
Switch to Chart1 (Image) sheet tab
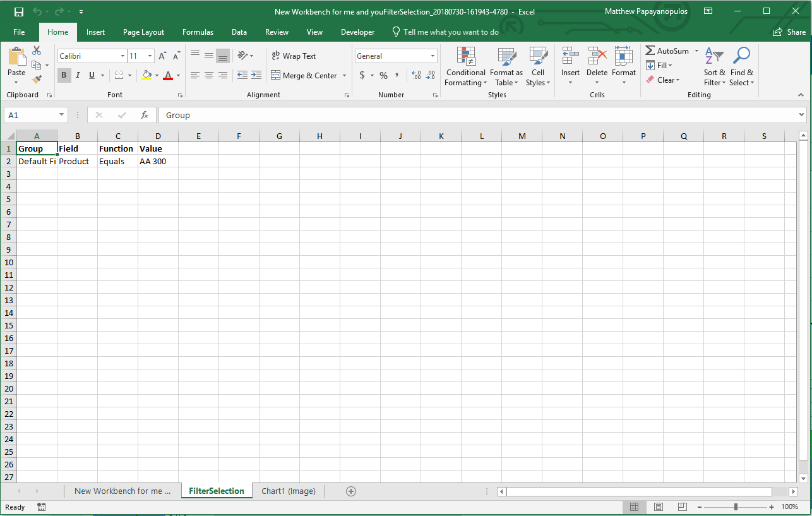pyautogui.click(x=289, y=491)
